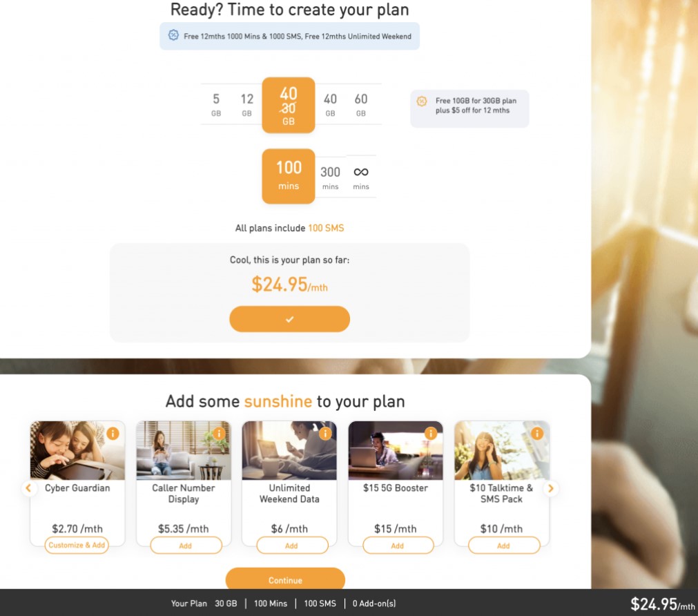Show next add-ons with right carousel arrow

point(551,488)
